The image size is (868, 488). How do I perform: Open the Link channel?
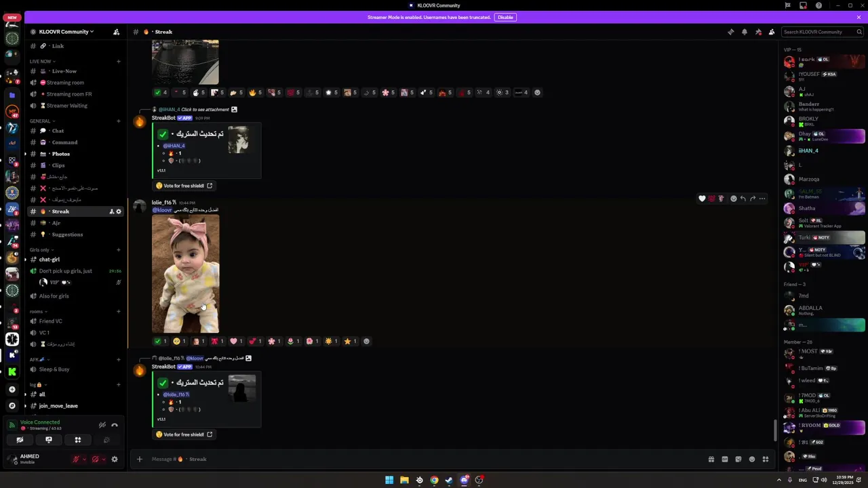pyautogui.click(x=75, y=46)
